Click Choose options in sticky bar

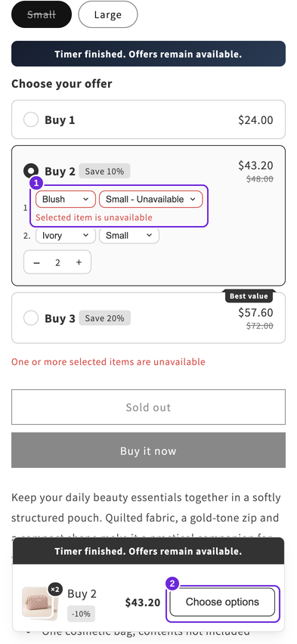[x=222, y=602]
